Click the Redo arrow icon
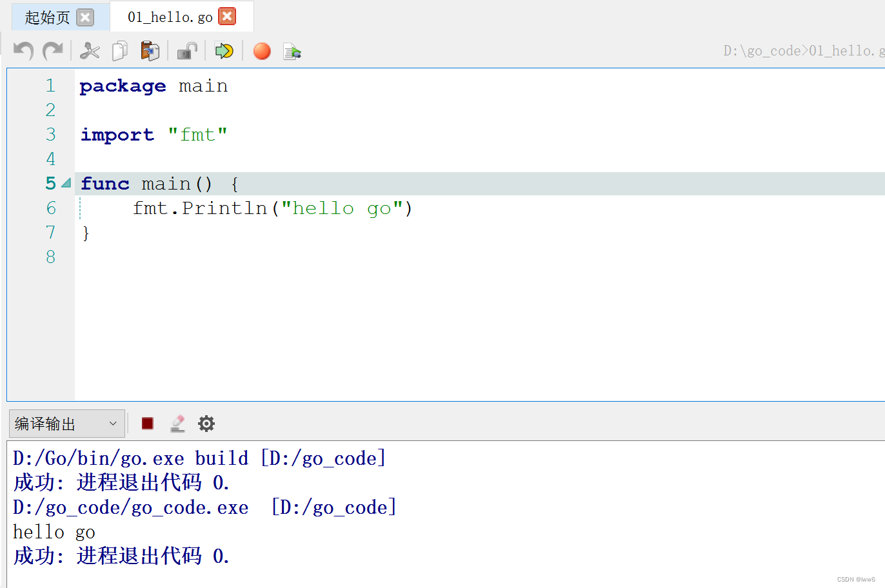Screen dimensions: 885x588 click(x=53, y=51)
